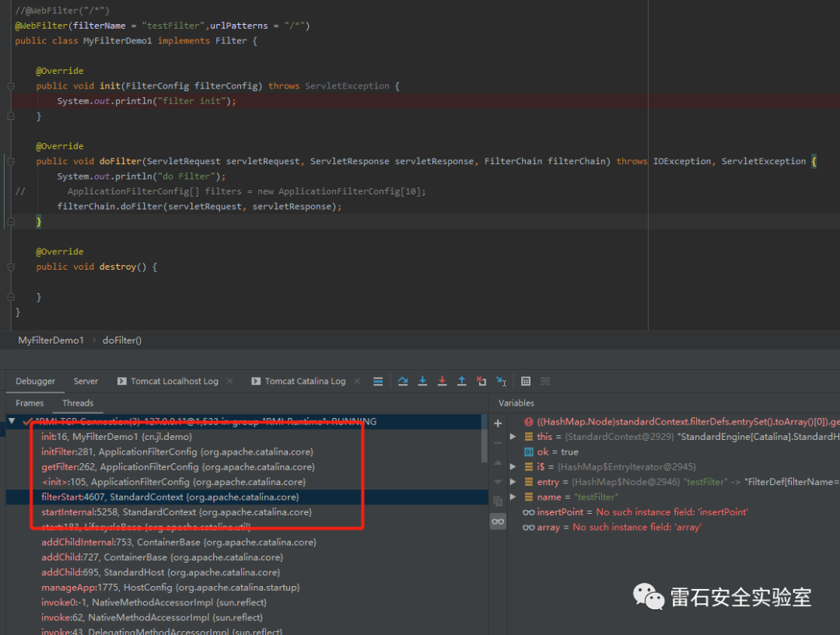Collapse the RMI TCP Connection thread node
This screenshot has height=635, width=840.
(x=12, y=421)
